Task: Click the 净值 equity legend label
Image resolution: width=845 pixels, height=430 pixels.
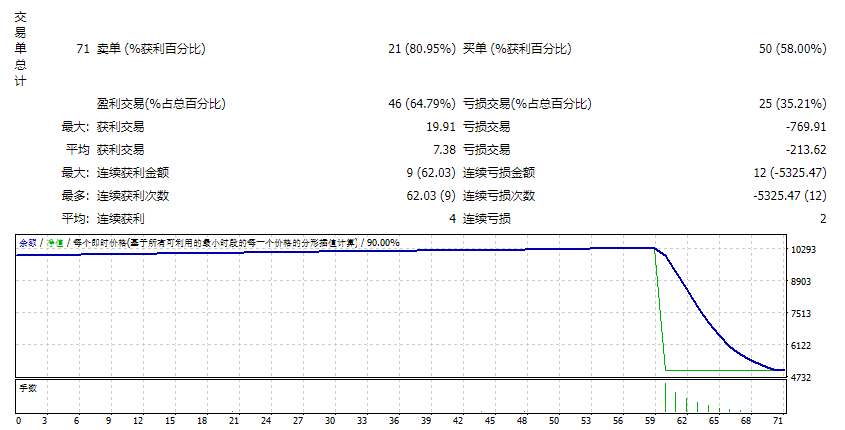Action: (54, 243)
